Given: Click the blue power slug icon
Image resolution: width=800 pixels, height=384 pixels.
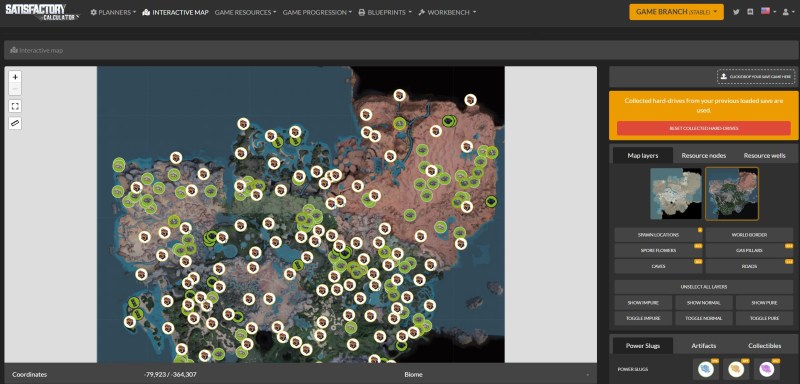Looking at the screenshot, I should [706, 369].
